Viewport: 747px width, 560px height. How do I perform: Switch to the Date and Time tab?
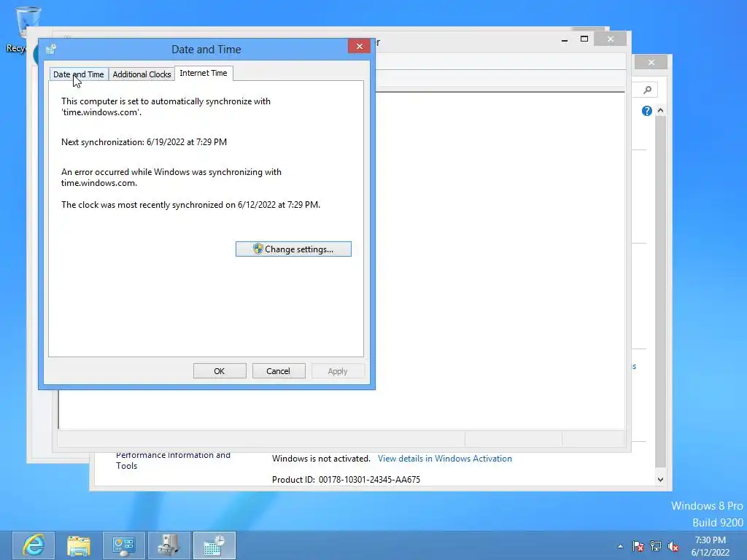(79, 74)
